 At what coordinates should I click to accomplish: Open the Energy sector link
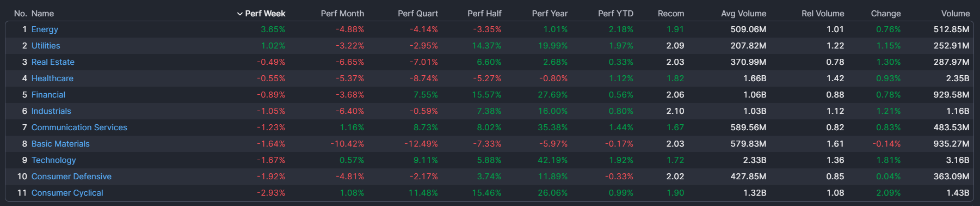(45, 29)
